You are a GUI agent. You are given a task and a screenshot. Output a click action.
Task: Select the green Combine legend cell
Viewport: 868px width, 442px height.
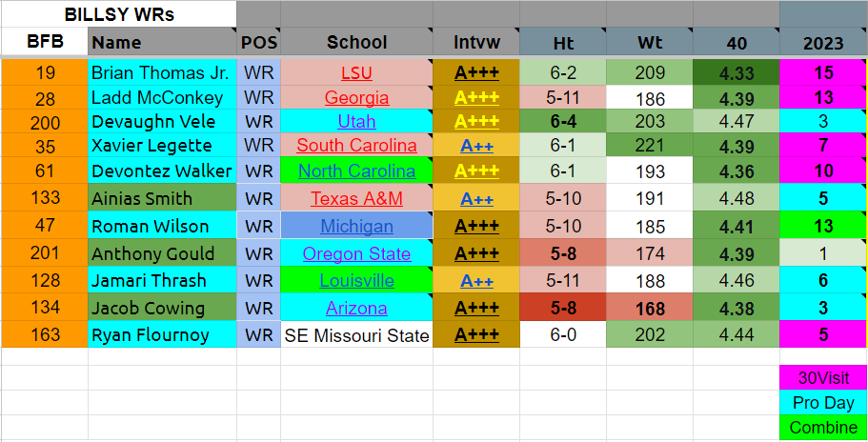coord(823,427)
